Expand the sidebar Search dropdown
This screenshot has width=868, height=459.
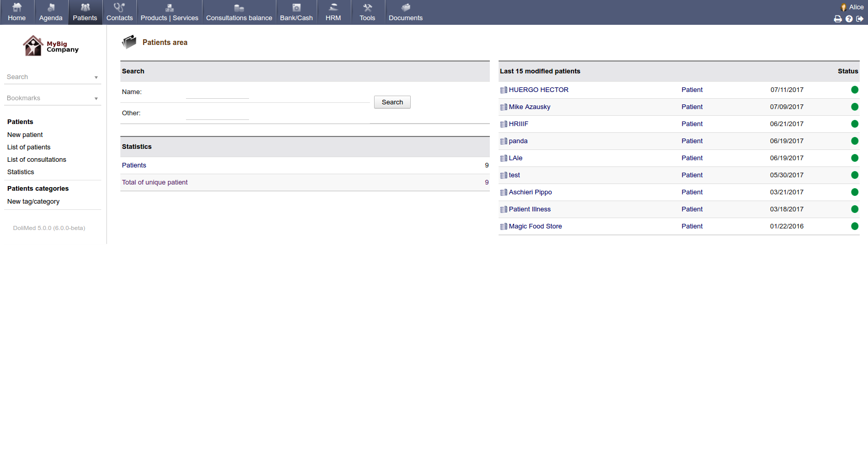coord(96,78)
